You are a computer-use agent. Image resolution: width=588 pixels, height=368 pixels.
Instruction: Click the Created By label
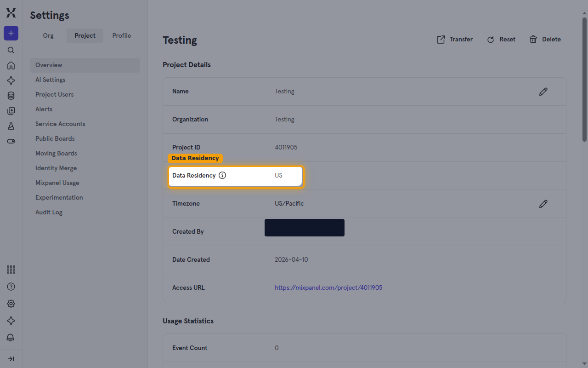(x=188, y=232)
